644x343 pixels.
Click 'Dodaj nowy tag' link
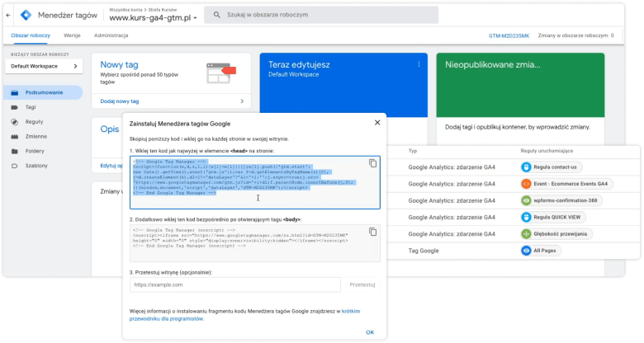coord(120,101)
